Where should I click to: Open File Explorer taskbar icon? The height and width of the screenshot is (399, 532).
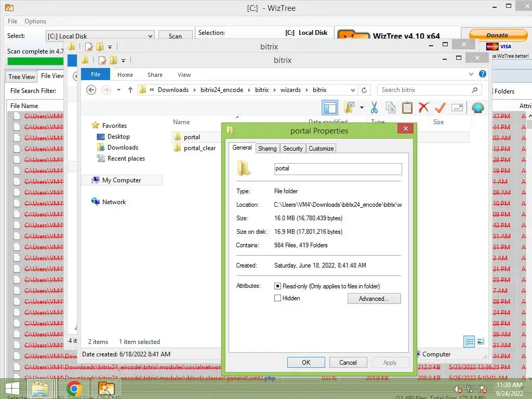(x=40, y=389)
